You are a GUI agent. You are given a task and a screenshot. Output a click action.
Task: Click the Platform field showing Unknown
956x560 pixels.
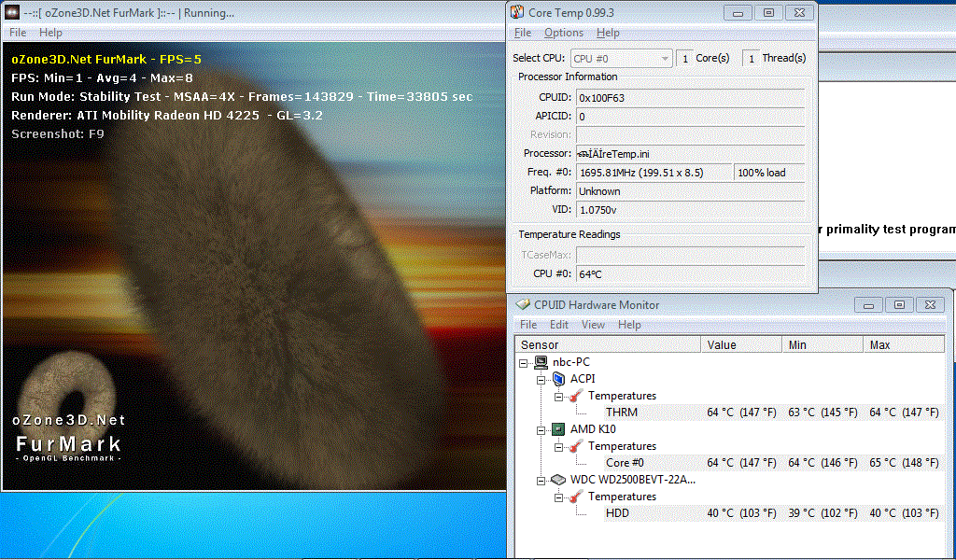(690, 191)
